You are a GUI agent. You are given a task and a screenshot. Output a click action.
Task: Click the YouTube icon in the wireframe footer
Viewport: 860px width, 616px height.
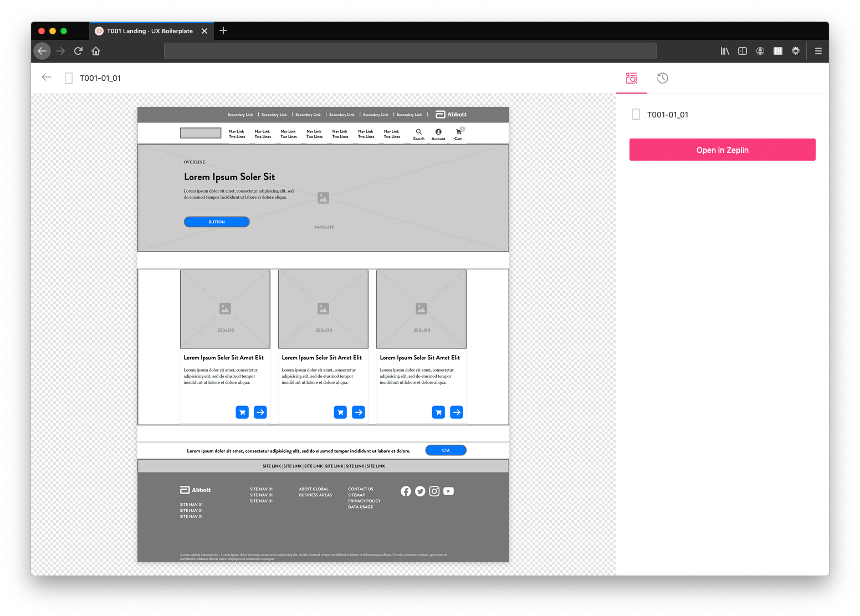point(448,491)
